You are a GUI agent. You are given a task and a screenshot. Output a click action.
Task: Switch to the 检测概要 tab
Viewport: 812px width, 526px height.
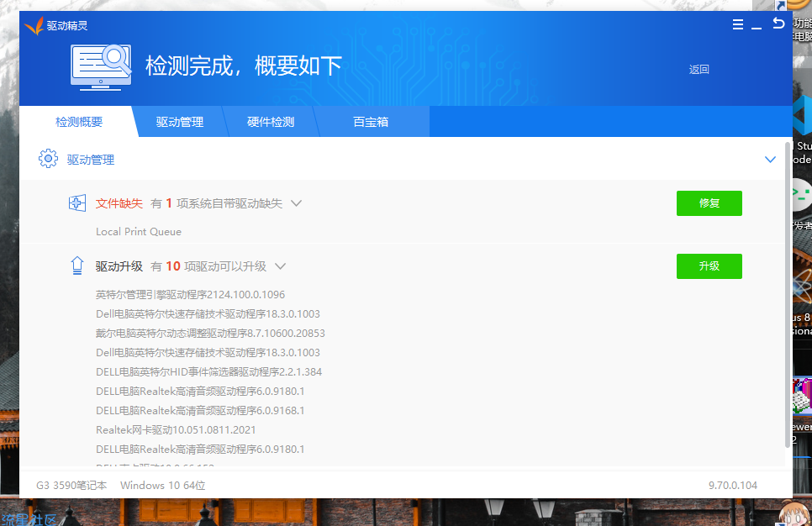[79, 122]
